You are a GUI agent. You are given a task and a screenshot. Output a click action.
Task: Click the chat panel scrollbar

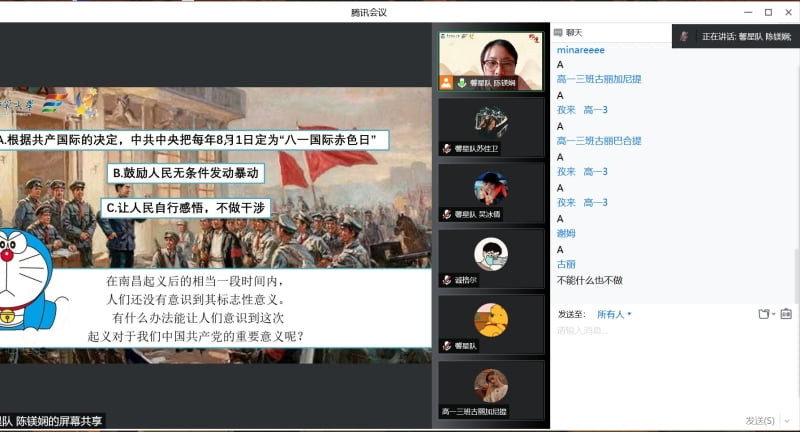click(796, 275)
